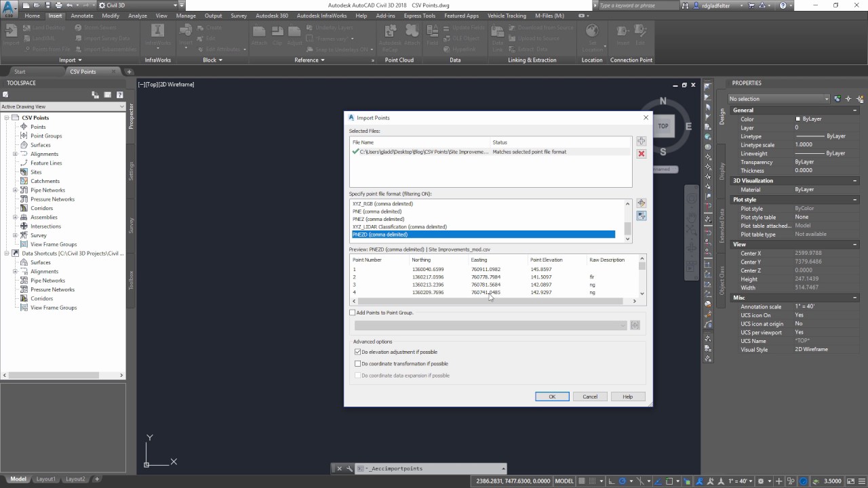Select the View Frame Groups under CSV Points
This screenshot has height=488, width=868.
tap(54, 245)
